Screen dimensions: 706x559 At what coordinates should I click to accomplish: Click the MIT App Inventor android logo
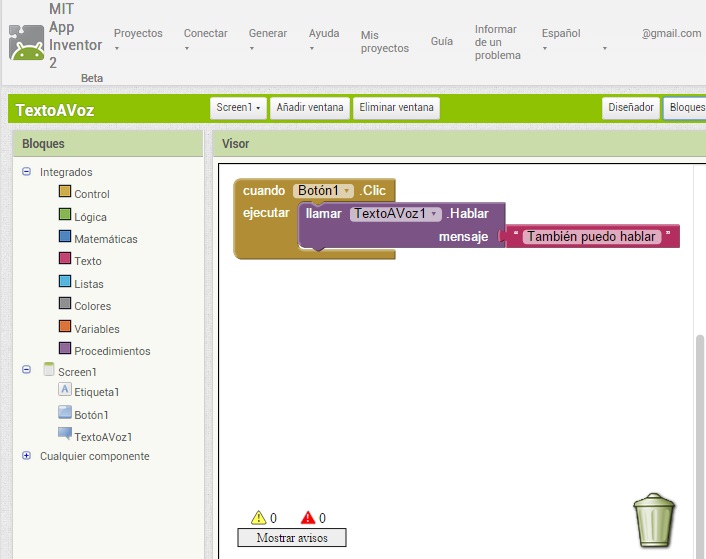(x=27, y=43)
